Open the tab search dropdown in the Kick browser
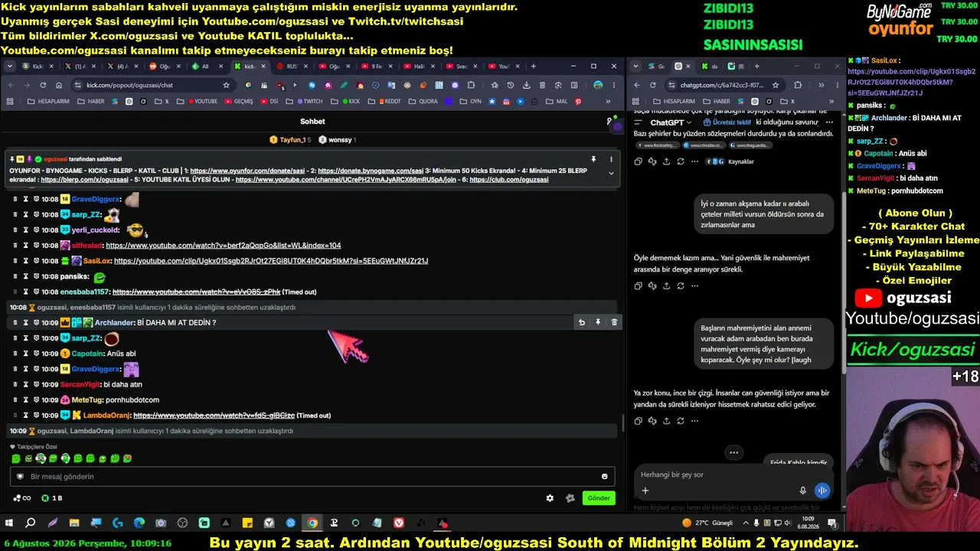 point(9,67)
